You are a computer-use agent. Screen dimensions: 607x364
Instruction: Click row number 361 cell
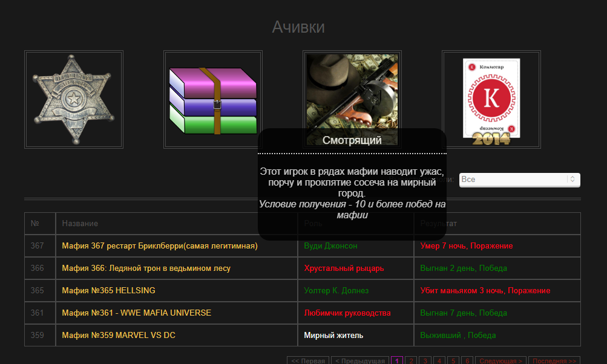click(40, 313)
